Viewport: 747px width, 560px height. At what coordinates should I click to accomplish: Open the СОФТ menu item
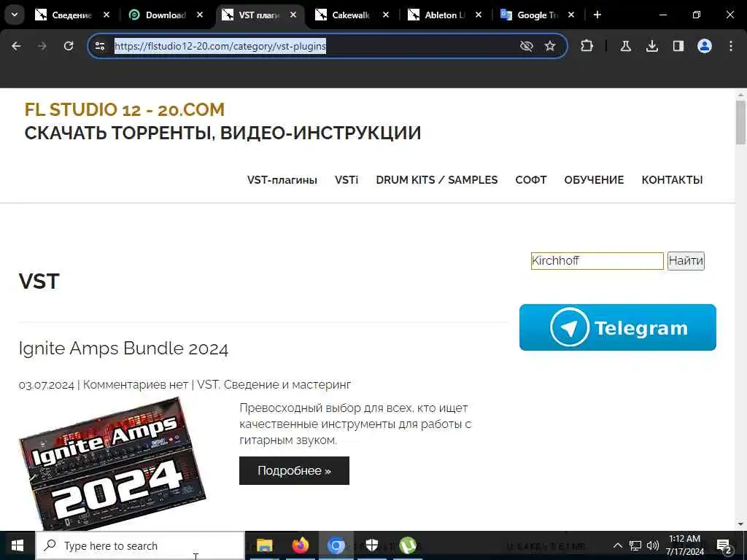(531, 180)
